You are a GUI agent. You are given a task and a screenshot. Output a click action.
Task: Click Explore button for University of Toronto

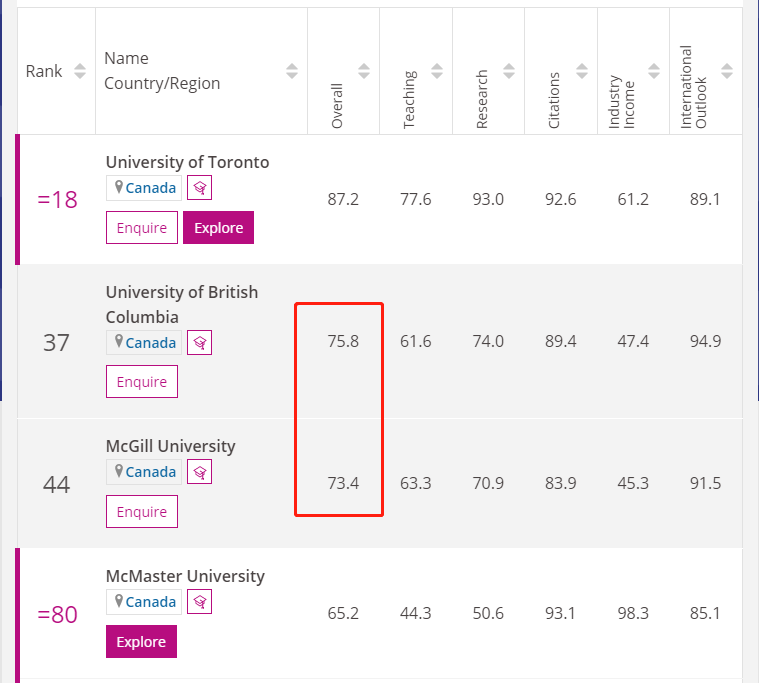pos(218,228)
